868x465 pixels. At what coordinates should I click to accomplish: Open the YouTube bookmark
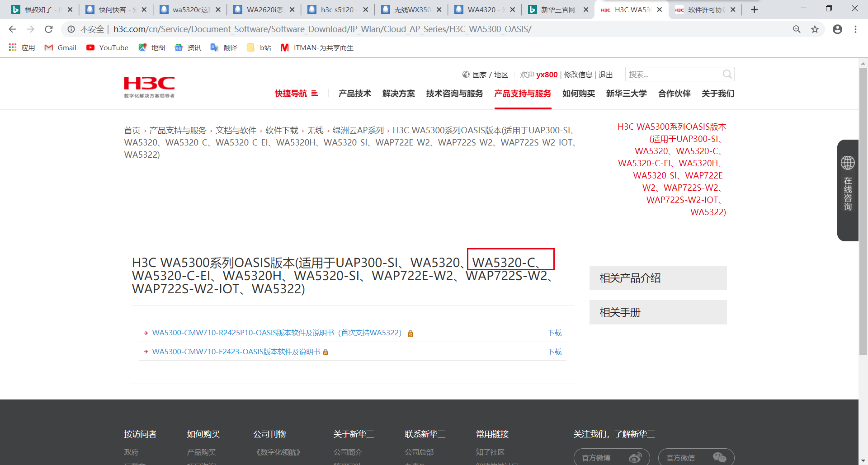click(x=107, y=47)
